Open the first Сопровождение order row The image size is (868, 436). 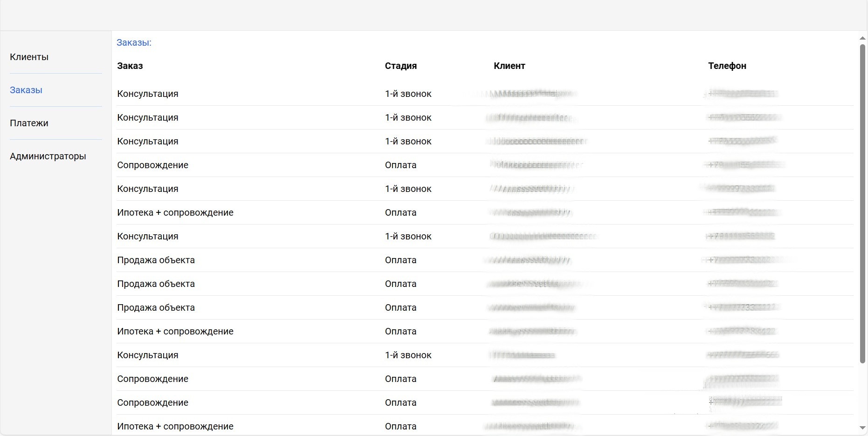pyautogui.click(x=152, y=165)
